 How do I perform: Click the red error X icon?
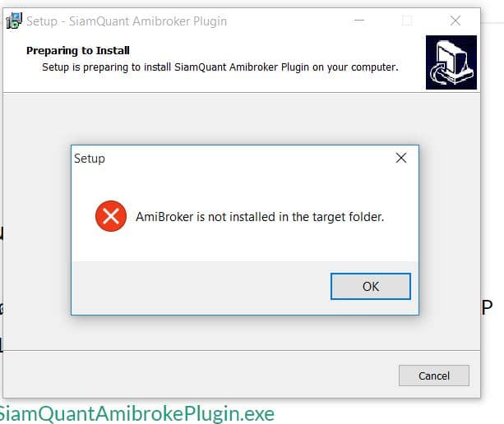111,216
